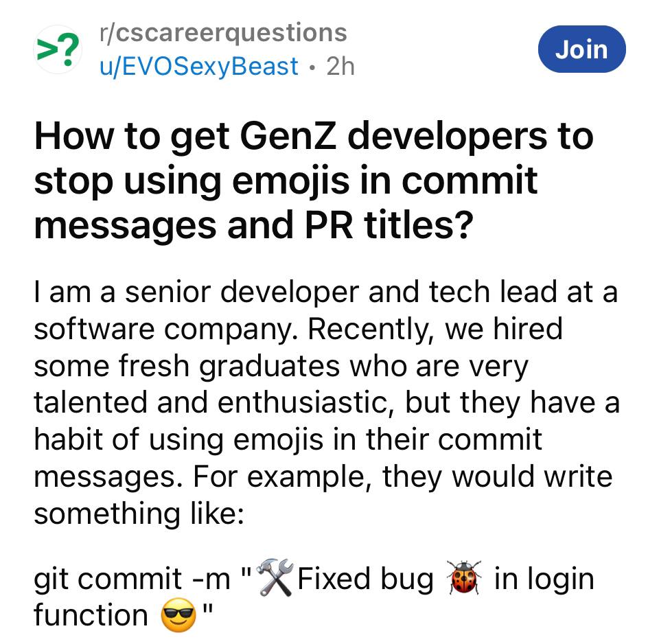Click the hammer and wrench emoji

[274, 577]
